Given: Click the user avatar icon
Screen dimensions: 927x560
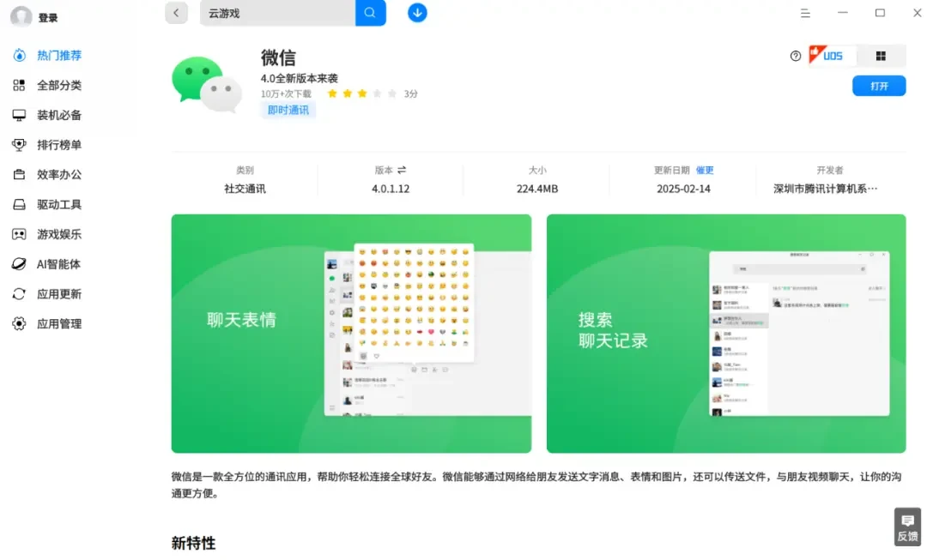Looking at the screenshot, I should pos(21,16).
